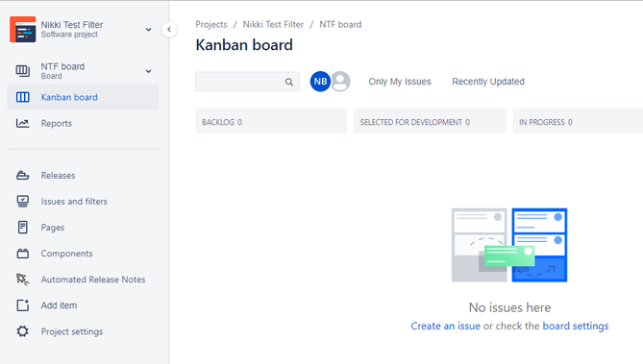643x364 pixels.
Task: Click the Issues and filters icon
Action: click(x=22, y=202)
